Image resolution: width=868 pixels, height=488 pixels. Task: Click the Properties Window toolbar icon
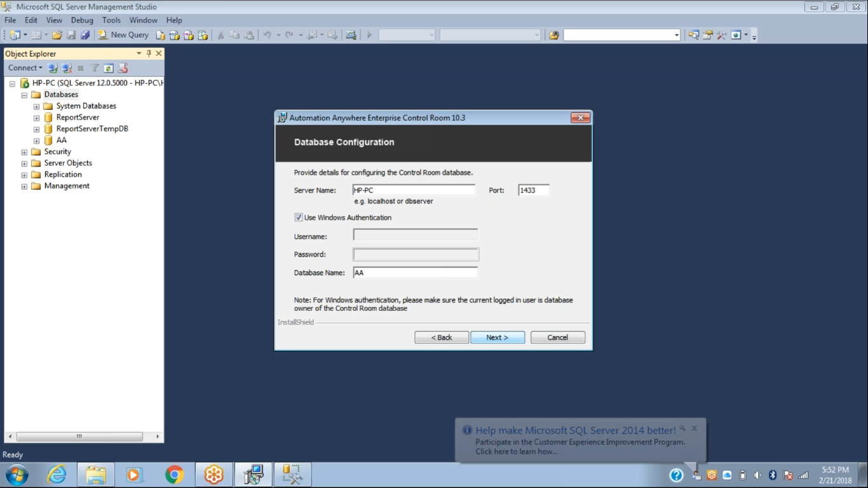707,35
